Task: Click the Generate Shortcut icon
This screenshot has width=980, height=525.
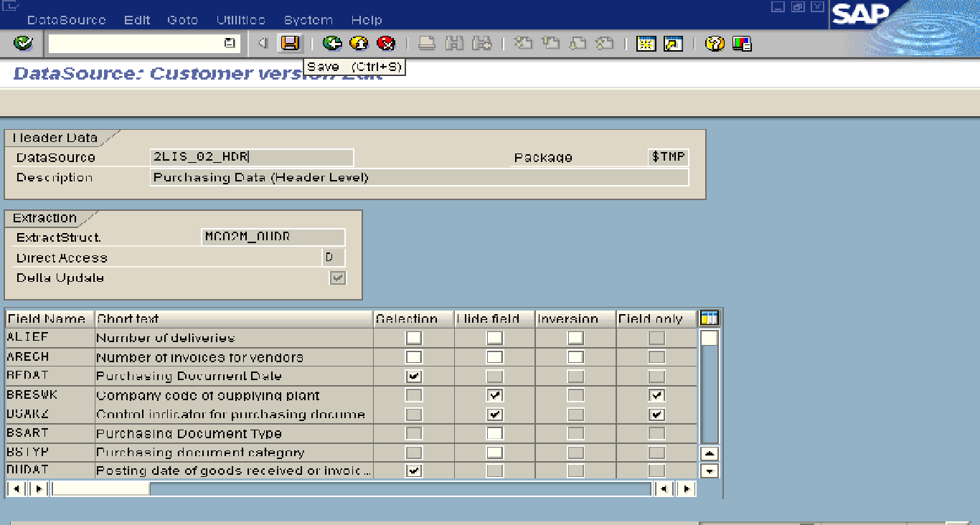Action: pyautogui.click(x=673, y=44)
